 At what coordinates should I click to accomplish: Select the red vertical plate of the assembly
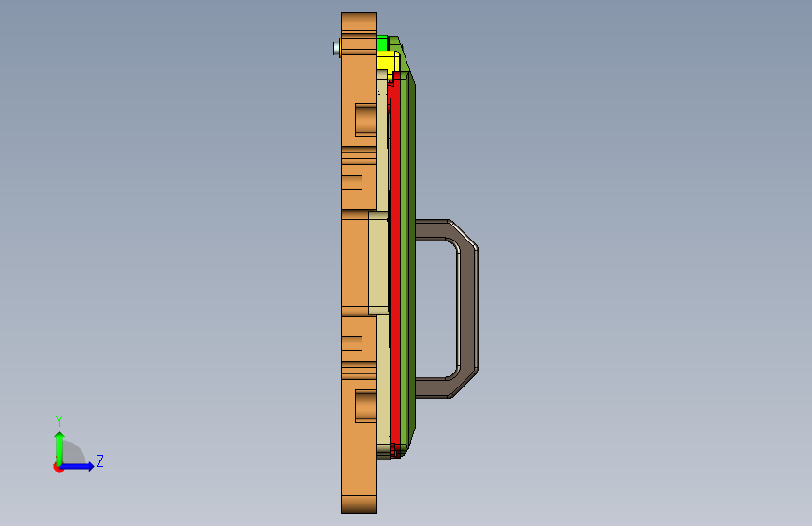coord(395,264)
